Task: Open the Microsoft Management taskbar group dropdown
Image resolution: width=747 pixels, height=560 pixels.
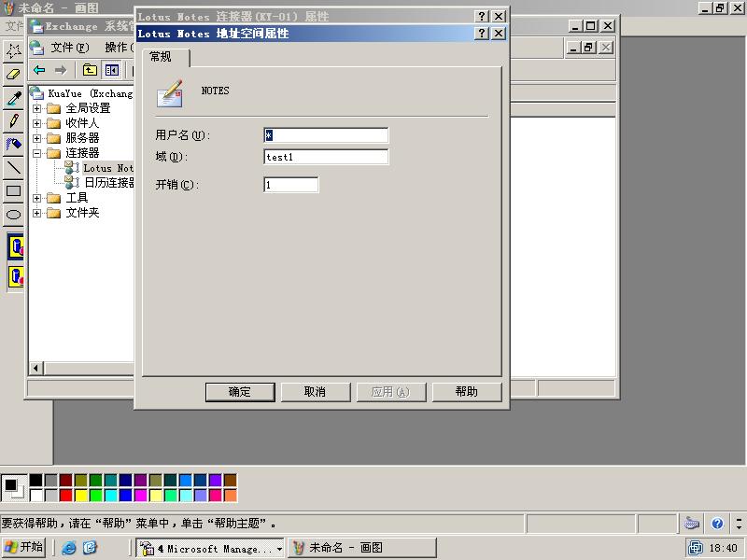Action: [279, 549]
